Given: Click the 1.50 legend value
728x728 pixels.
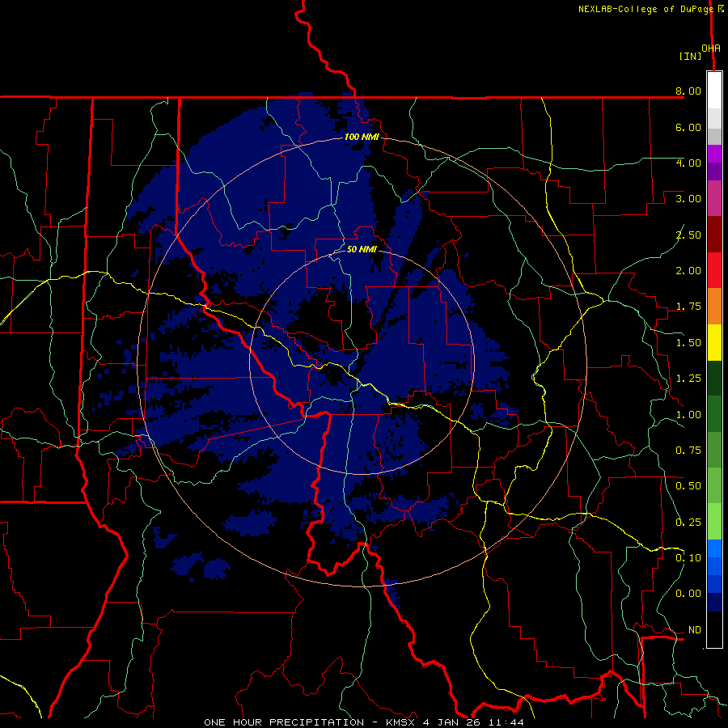Looking at the screenshot, I should (688, 343).
